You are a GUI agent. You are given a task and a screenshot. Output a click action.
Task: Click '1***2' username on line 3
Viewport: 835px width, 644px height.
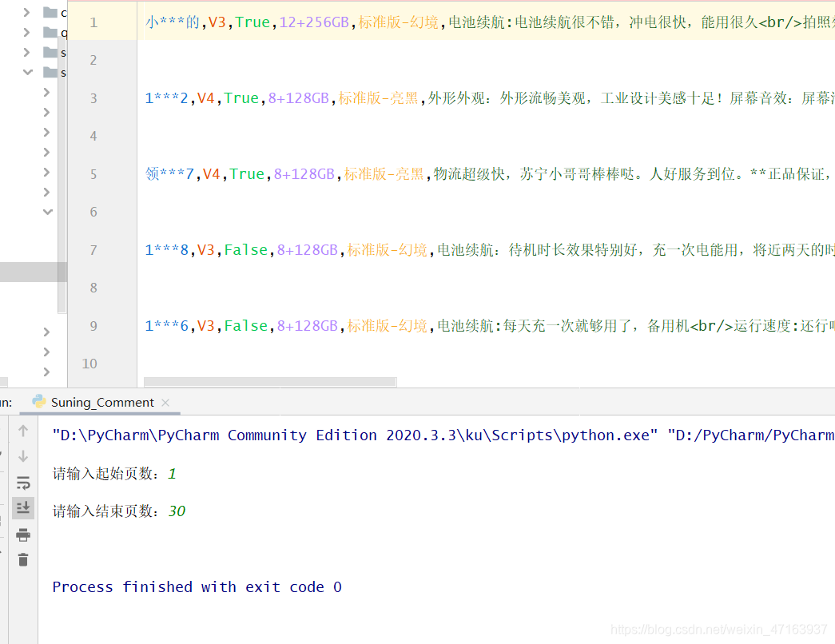167,98
